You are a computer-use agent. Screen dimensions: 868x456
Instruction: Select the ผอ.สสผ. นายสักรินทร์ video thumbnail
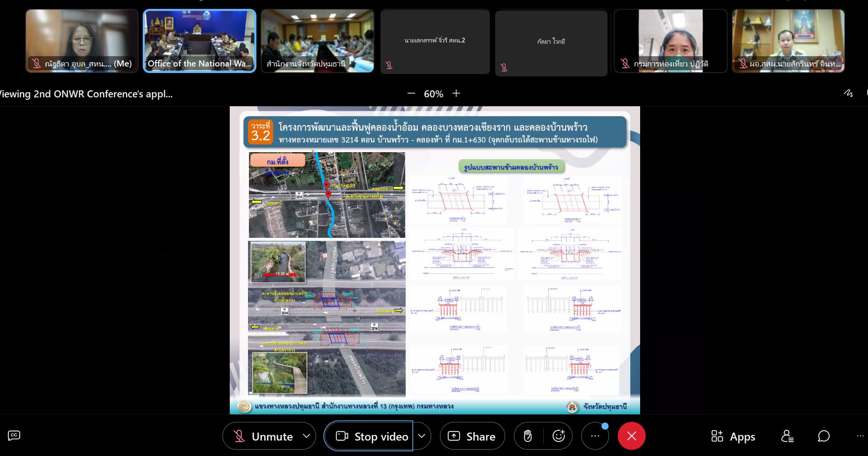[788, 41]
